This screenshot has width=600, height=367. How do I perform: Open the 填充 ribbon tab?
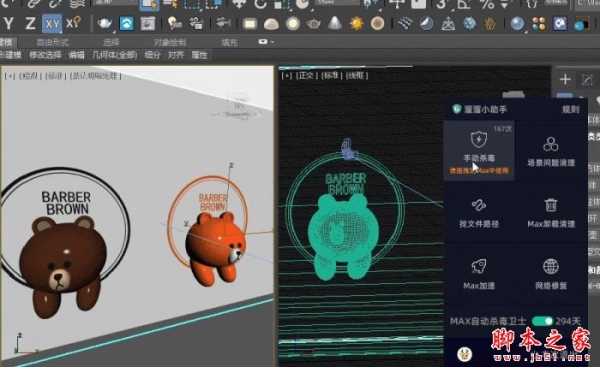tap(229, 42)
